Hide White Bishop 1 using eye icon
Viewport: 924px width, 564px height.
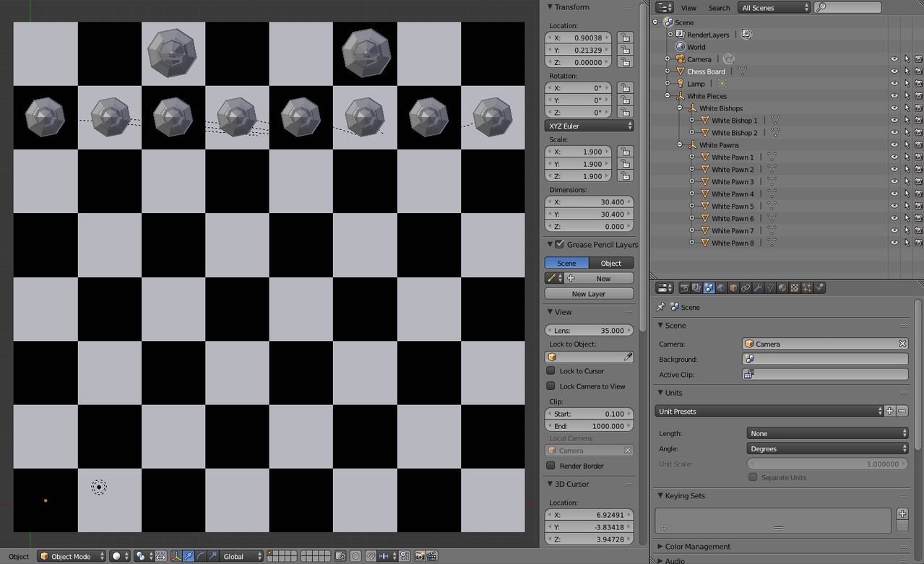pyautogui.click(x=894, y=121)
